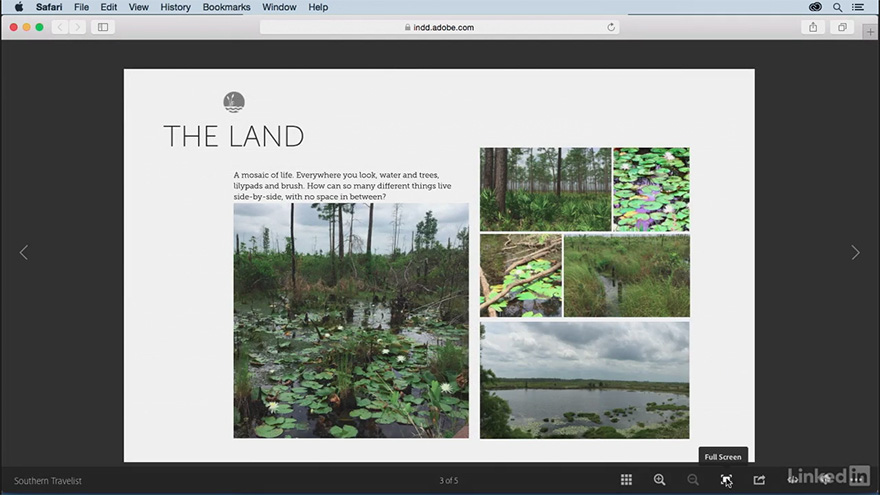Click the cloudy lake landscape photo
The height and width of the screenshot is (495, 880).
pos(585,380)
